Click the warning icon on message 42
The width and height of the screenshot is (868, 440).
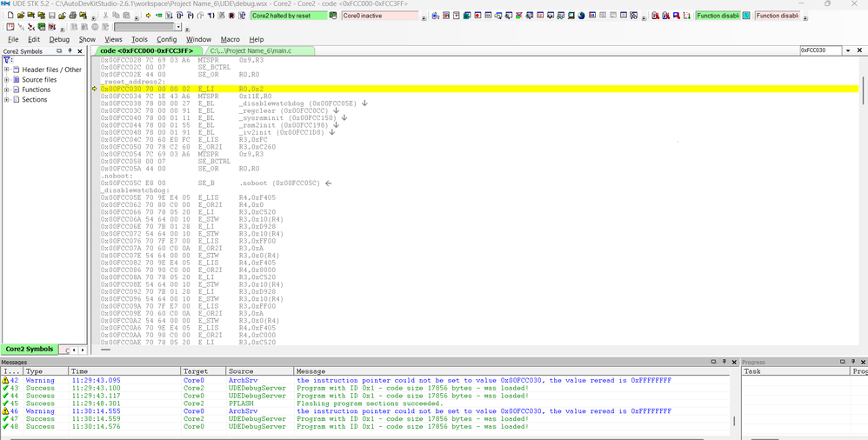click(5, 380)
